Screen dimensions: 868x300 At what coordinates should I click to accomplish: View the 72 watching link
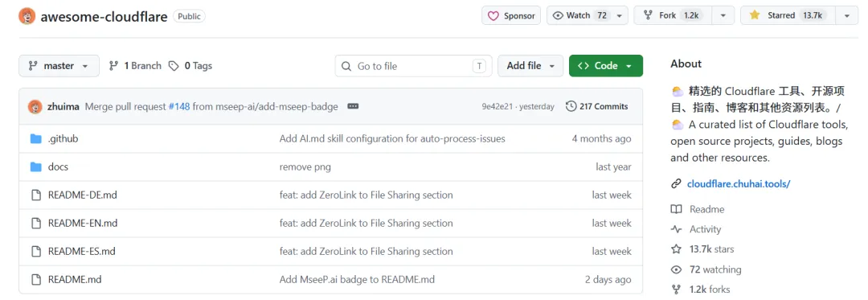point(715,269)
